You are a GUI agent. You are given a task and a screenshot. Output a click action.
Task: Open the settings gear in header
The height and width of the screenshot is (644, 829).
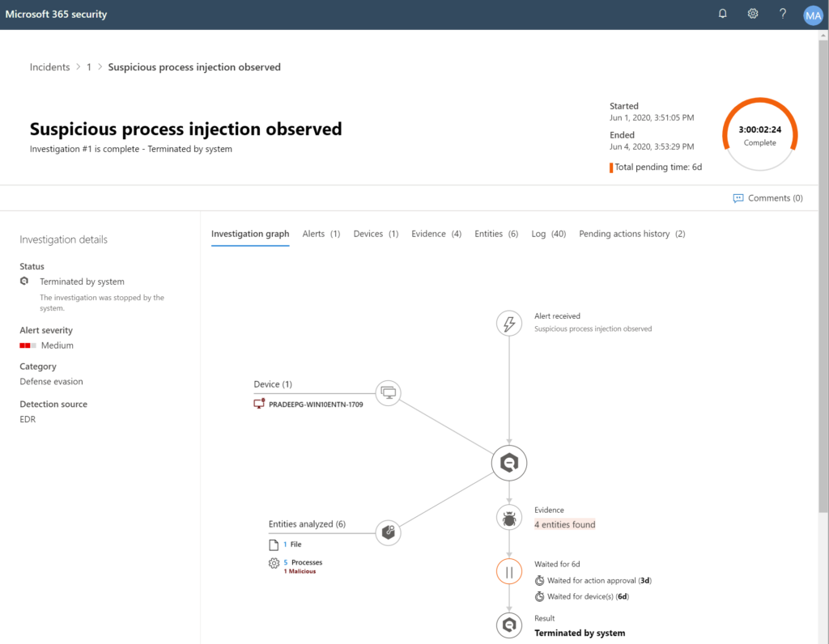click(x=753, y=14)
